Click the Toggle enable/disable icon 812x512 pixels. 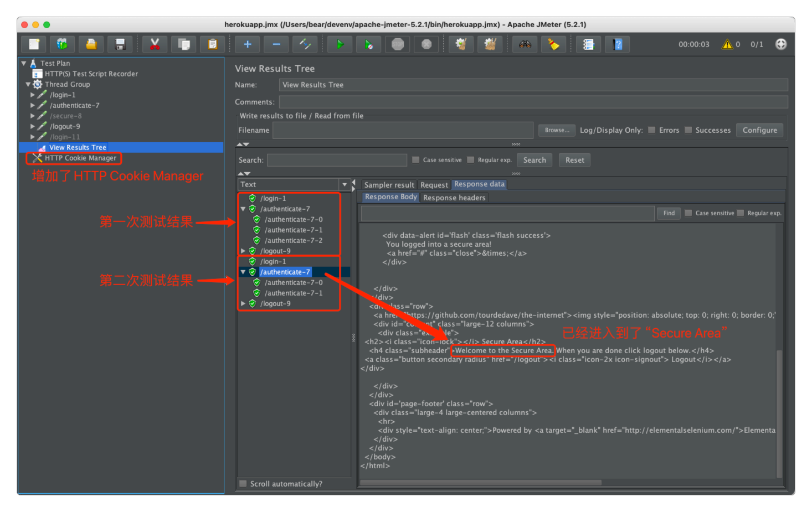(305, 44)
